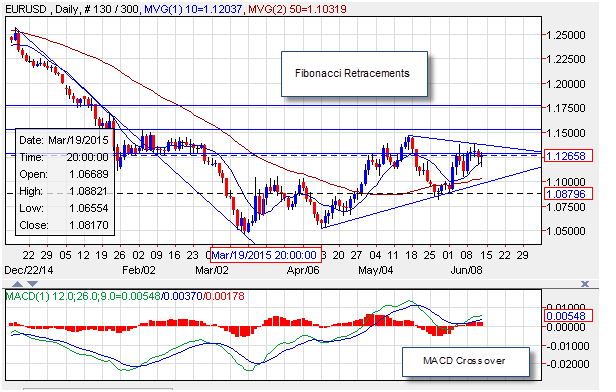Image resolution: width=616 pixels, height=392 pixels.
Task: Click the down arrow above the MACD panel
Action: (32, 284)
